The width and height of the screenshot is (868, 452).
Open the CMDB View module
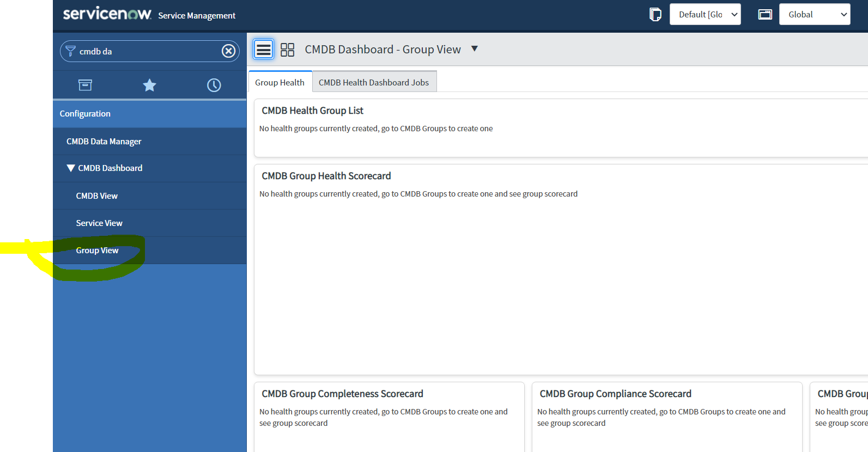pyautogui.click(x=149, y=196)
